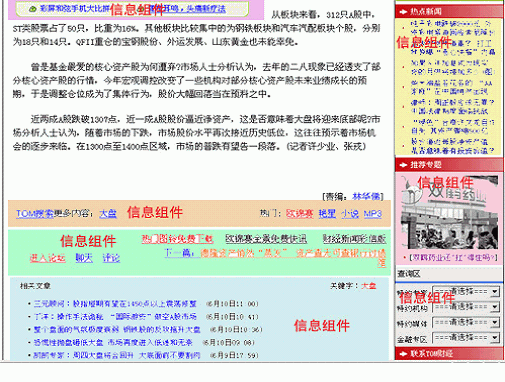Open the 下一篇 next article link

275,257
